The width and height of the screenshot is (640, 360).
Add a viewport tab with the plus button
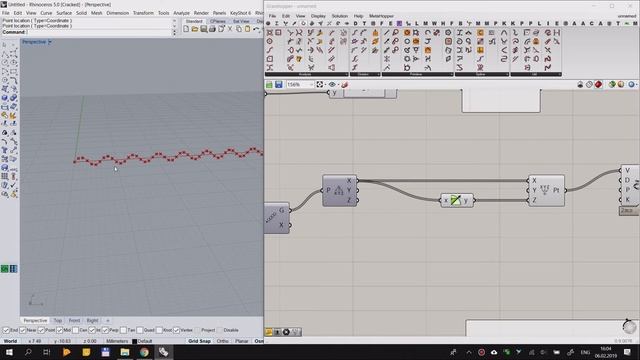[x=108, y=321]
